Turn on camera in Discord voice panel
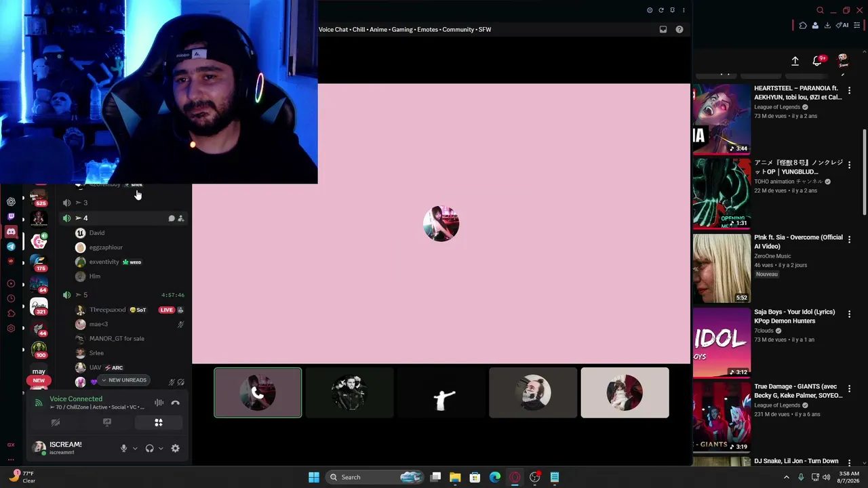The width and height of the screenshot is (868, 488). point(56,422)
